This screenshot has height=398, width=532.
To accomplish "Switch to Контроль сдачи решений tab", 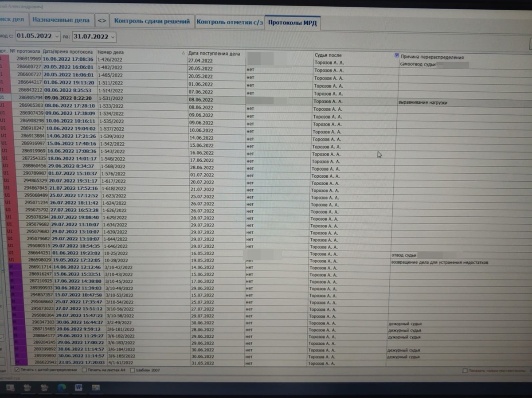I will point(152,21).
